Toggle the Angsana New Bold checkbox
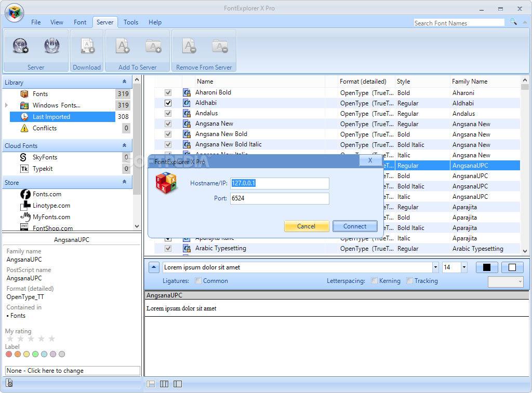 point(168,134)
